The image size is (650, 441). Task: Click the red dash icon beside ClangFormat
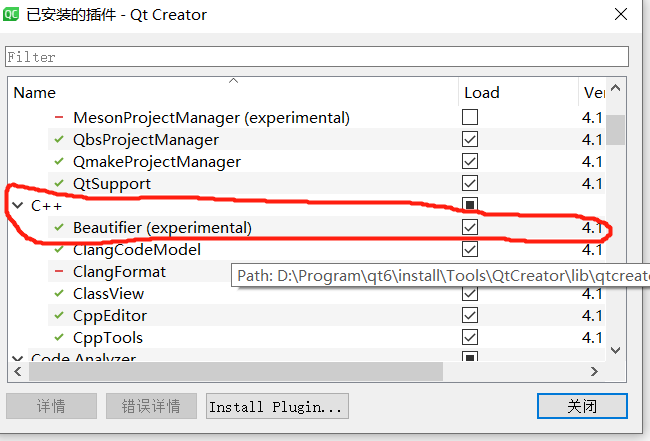click(59, 272)
